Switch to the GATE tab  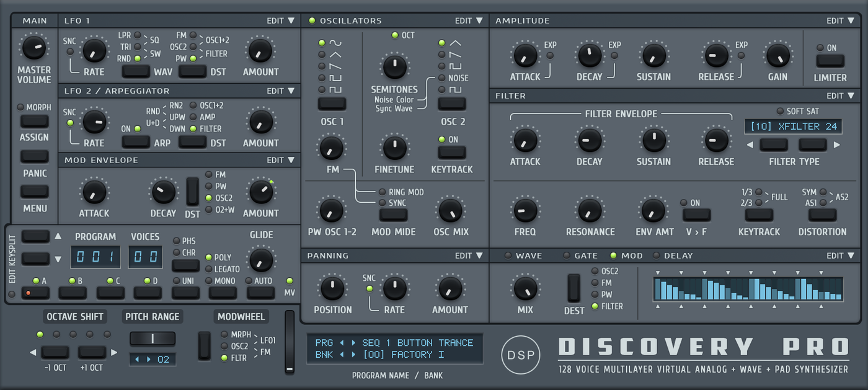pos(580,255)
